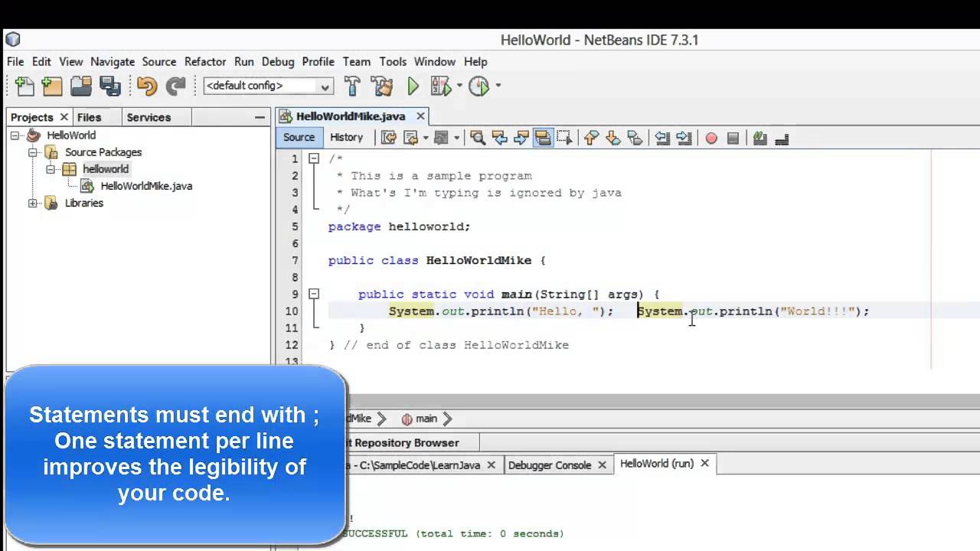Image resolution: width=980 pixels, height=551 pixels.
Task: Click the Find Selection magnifier icon
Action: pyautogui.click(x=478, y=138)
